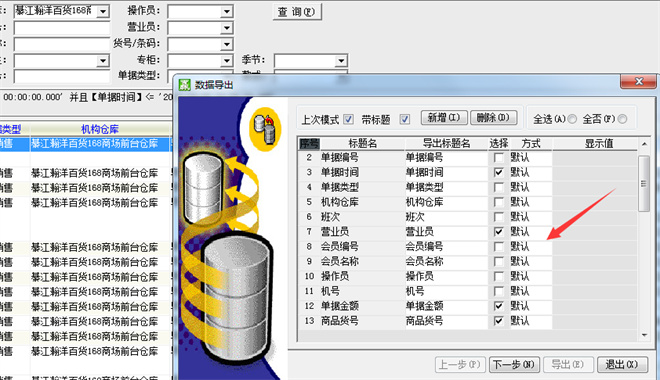Screen dimensions: 660x380
Task: Click the 查询 button
Action: 297,12
